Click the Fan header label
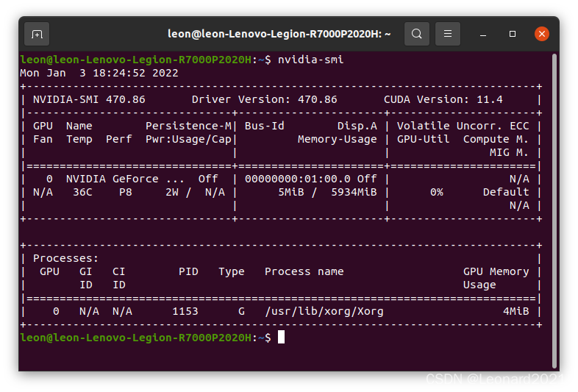The image size is (578, 392). coord(43,140)
